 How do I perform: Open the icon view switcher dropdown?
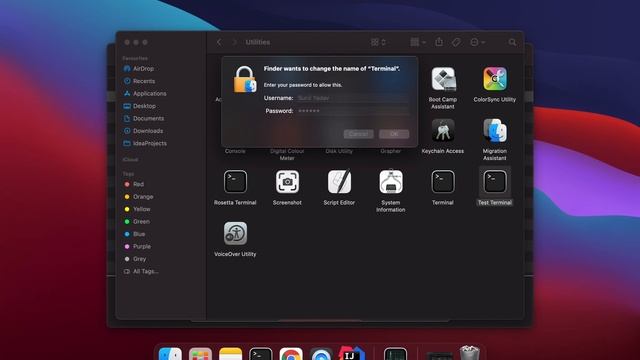click(378, 42)
